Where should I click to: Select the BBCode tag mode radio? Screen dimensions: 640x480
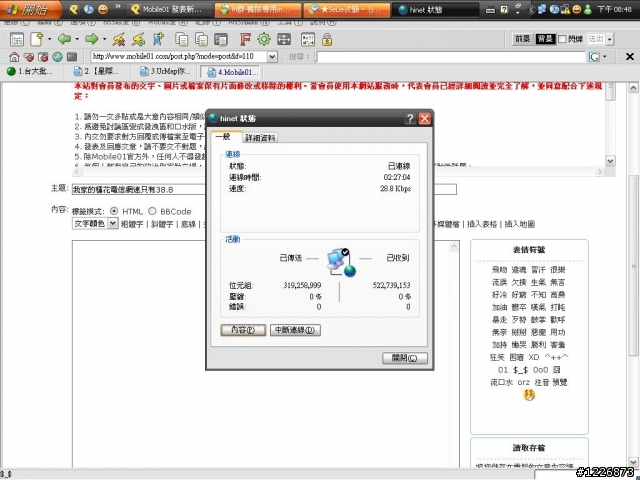(x=152, y=211)
